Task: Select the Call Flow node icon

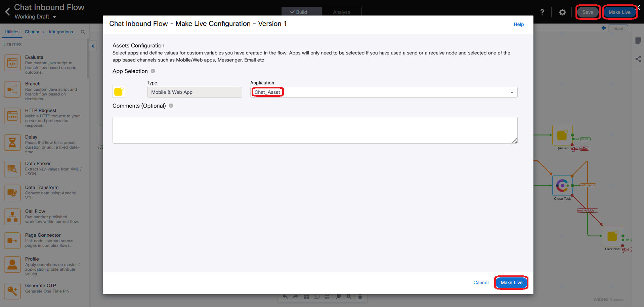Action: point(12,217)
